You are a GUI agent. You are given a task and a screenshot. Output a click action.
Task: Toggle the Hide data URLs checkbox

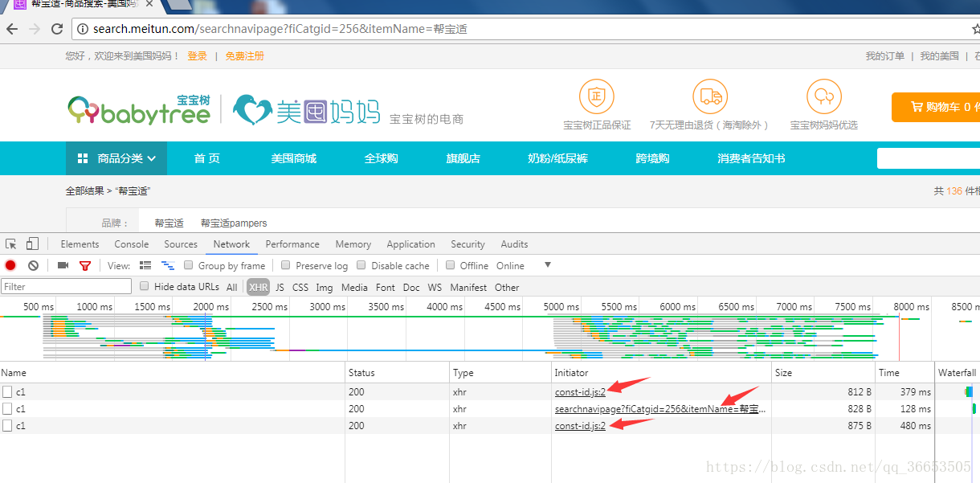pos(145,286)
